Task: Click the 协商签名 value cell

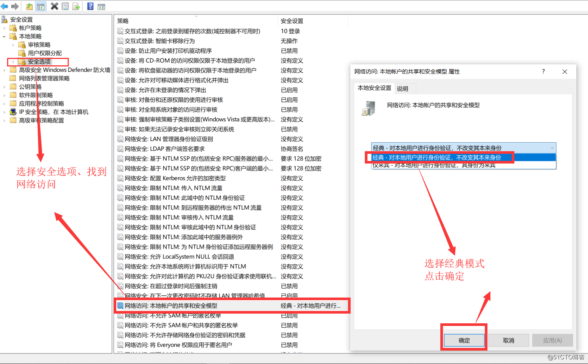Action: (292, 149)
